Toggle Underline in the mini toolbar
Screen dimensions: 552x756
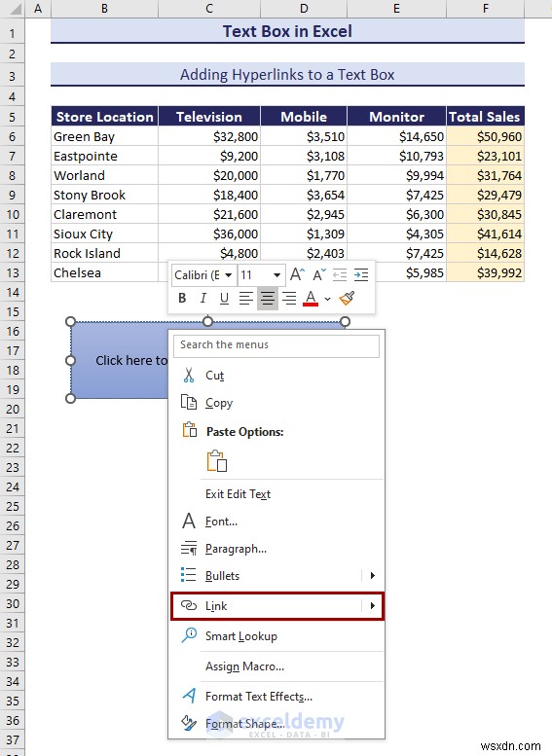coord(224,298)
